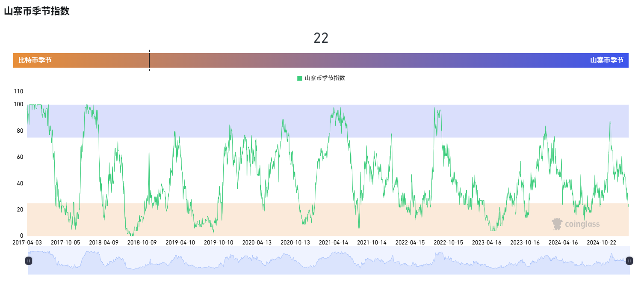Click x-axis date 2022-10-15
Screen dimensions: 644x289
click(x=448, y=242)
